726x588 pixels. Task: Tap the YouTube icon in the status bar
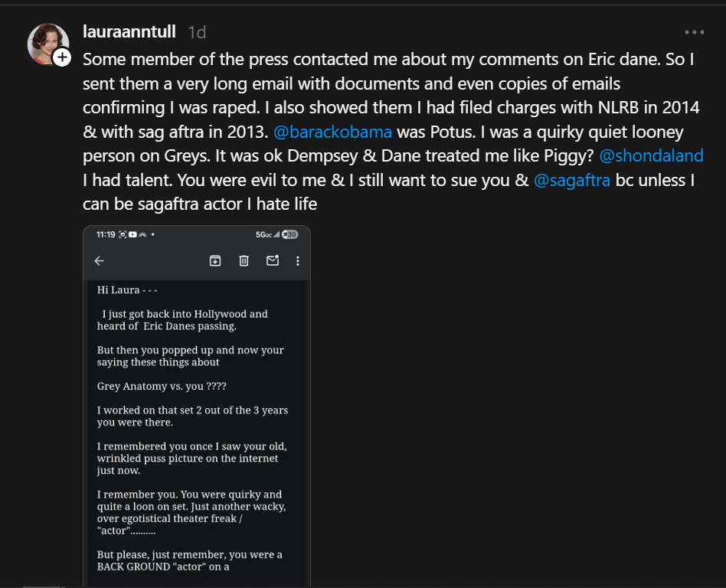pos(133,234)
